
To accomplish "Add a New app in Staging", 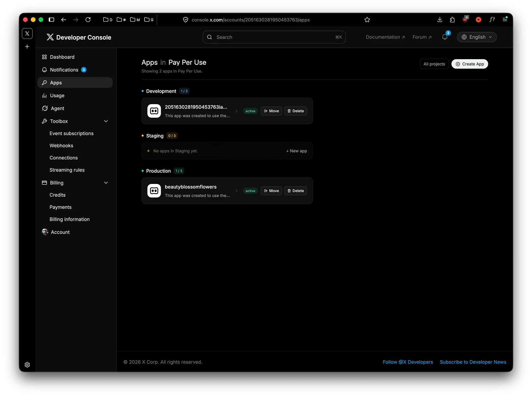I will (296, 151).
